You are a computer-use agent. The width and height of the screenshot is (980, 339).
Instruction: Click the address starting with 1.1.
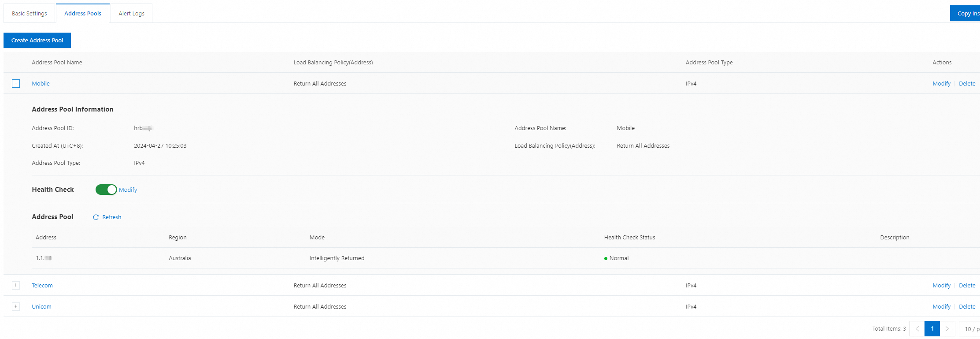44,258
